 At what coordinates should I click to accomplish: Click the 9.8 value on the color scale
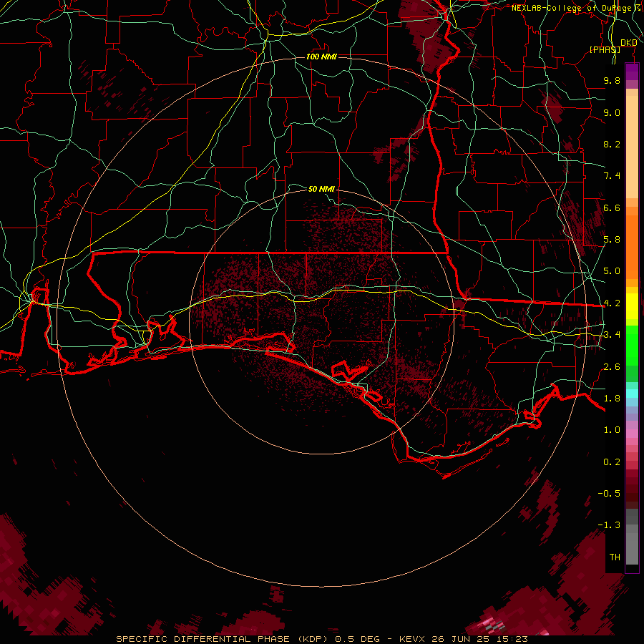pos(612,80)
